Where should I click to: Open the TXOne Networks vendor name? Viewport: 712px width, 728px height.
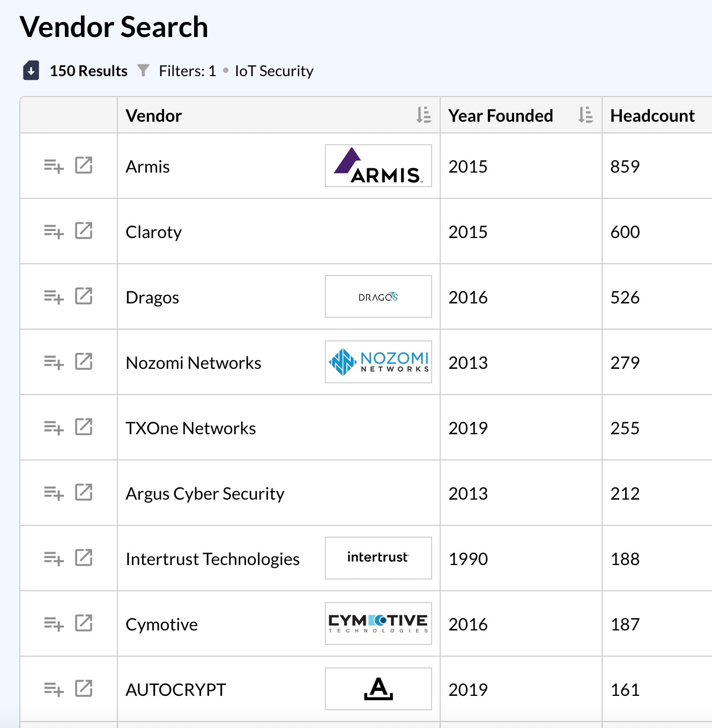point(191,428)
